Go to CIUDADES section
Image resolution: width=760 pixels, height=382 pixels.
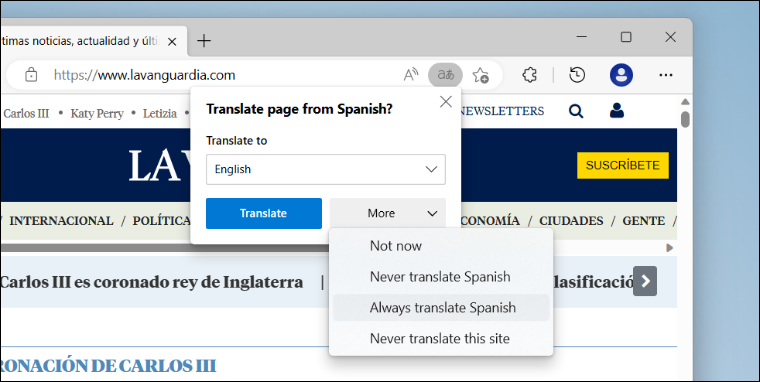coord(571,221)
